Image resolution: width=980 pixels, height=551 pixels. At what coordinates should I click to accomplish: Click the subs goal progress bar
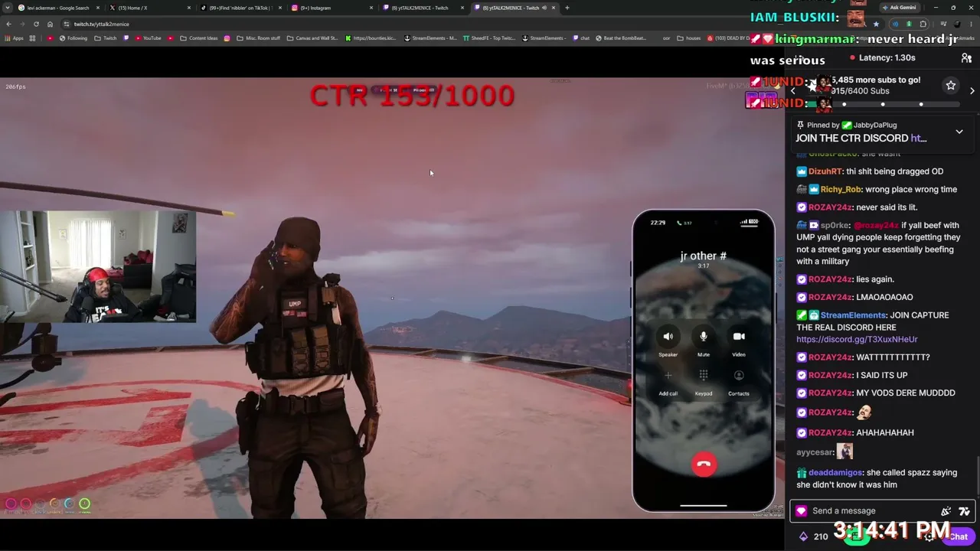883,104
